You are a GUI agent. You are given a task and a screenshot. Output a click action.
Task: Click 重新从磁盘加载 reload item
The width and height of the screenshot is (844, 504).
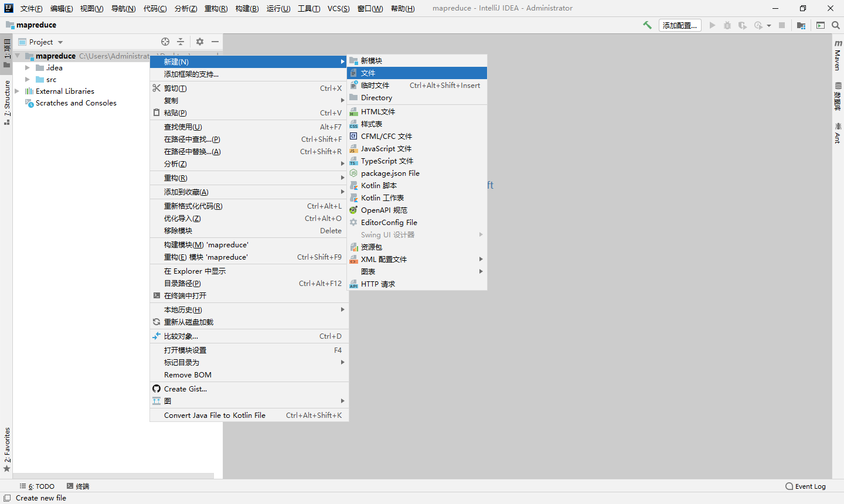249,322
